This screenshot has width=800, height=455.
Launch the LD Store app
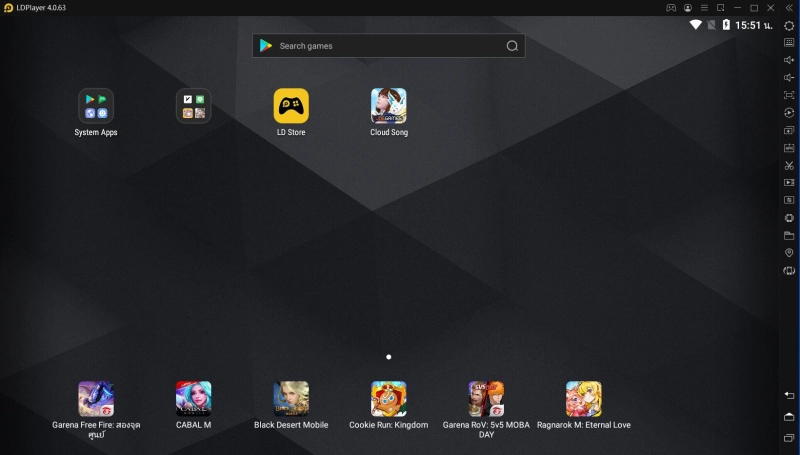(x=291, y=106)
